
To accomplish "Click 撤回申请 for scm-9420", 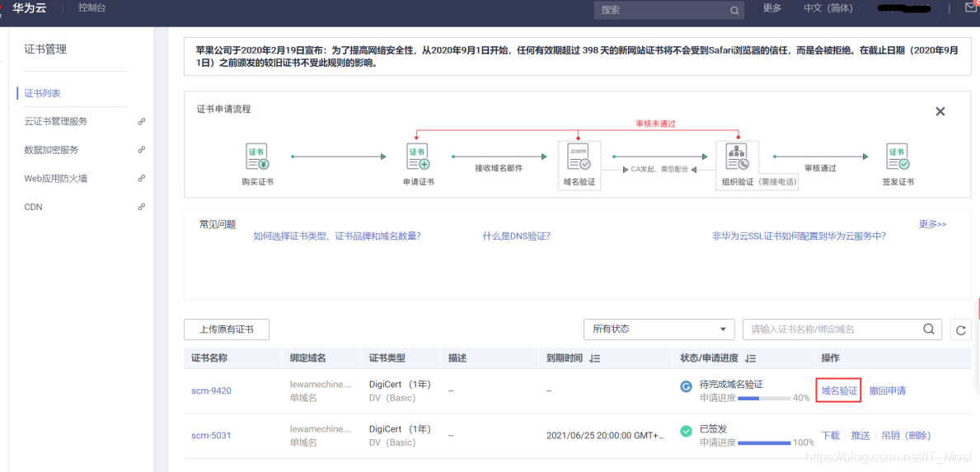I will pos(888,390).
